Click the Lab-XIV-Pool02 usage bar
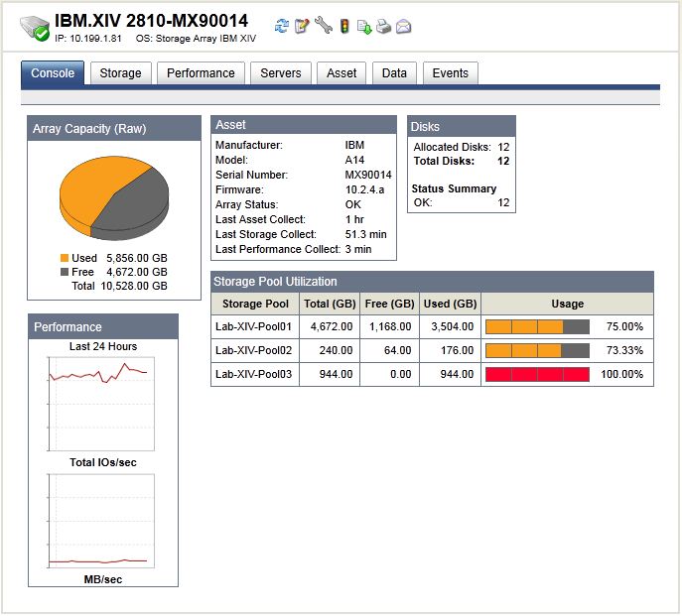The image size is (682, 616). coord(537,350)
